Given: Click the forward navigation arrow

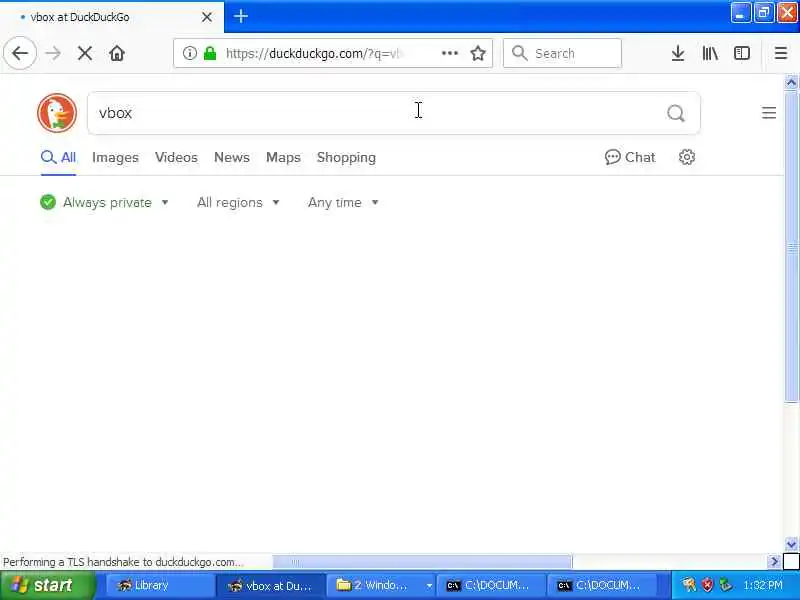Looking at the screenshot, I should (53, 53).
